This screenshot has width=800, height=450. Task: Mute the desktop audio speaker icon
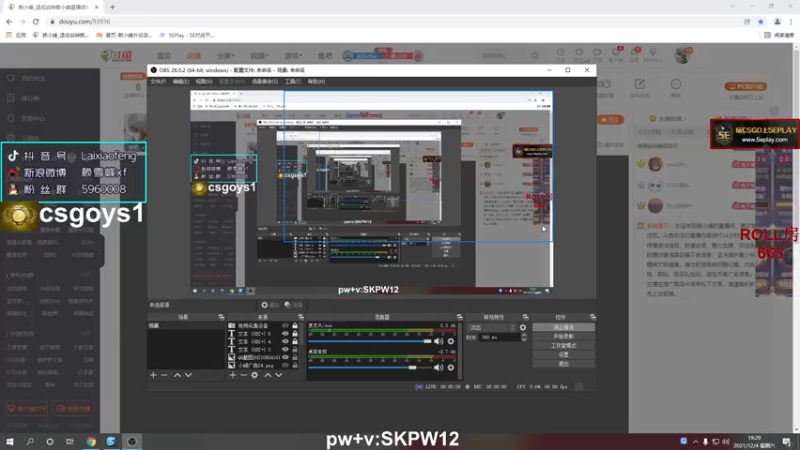coord(438,367)
